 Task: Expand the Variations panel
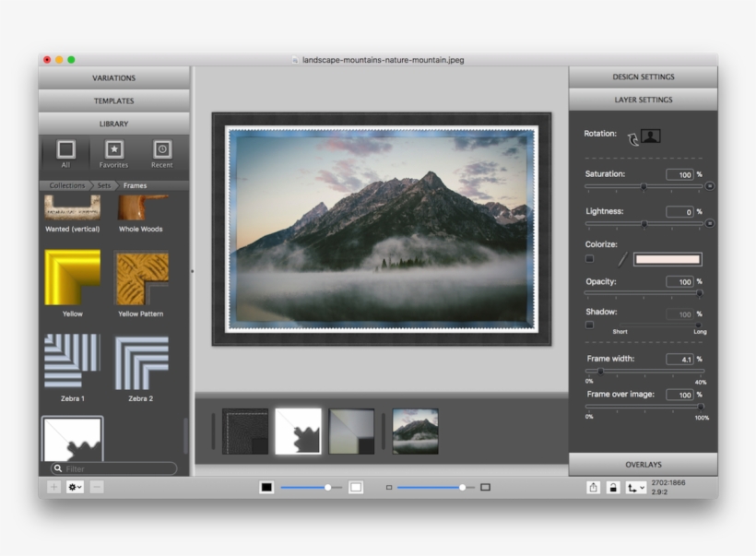pos(113,77)
